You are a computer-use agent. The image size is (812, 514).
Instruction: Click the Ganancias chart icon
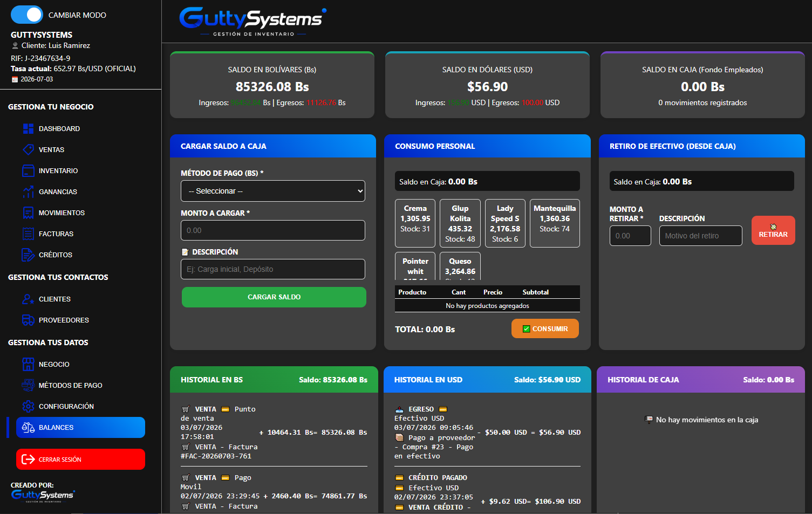click(28, 191)
